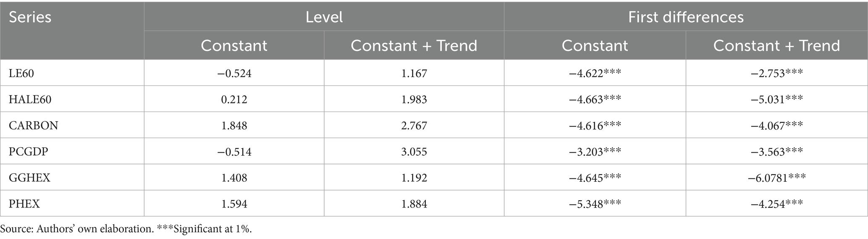This screenshot has height=239, width=868.
Task: Click the PHEX row label
Action: click(x=24, y=204)
